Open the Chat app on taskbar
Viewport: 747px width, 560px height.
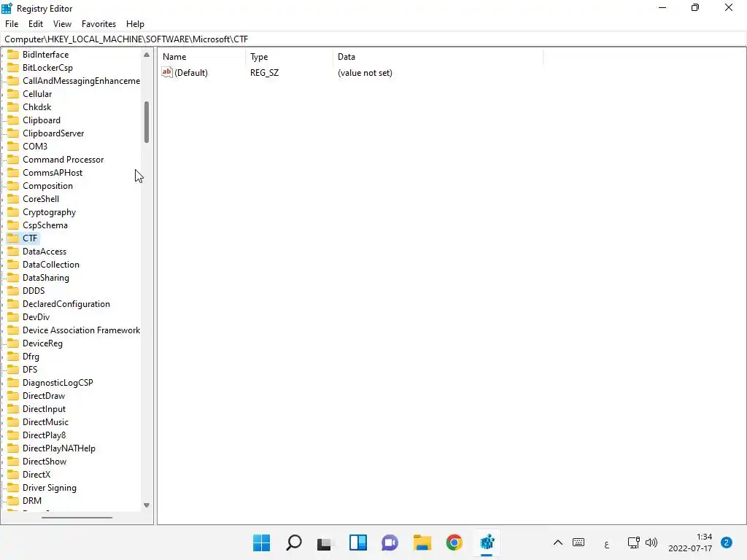[x=390, y=542]
